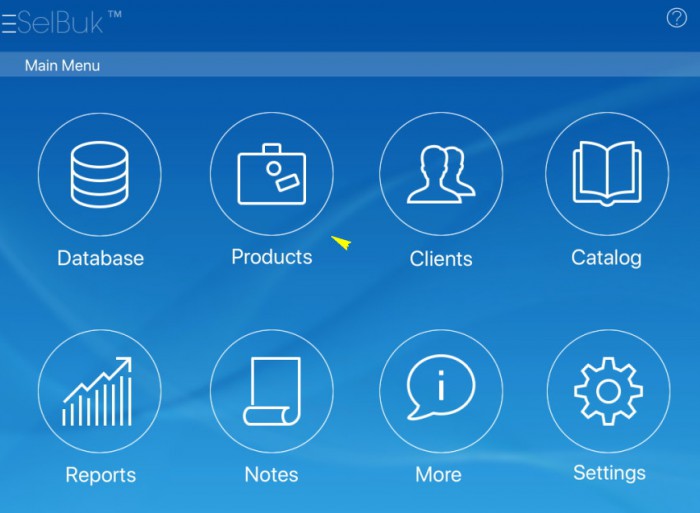Tap the Settings text label

(609, 473)
